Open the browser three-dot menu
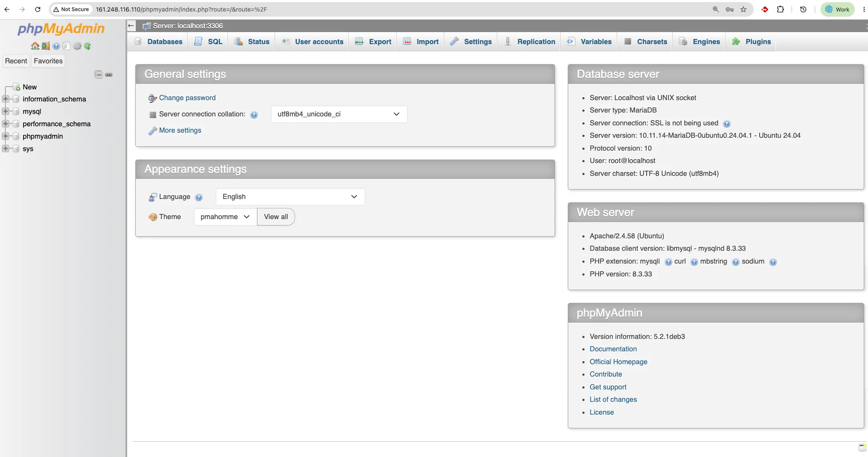 864,9
